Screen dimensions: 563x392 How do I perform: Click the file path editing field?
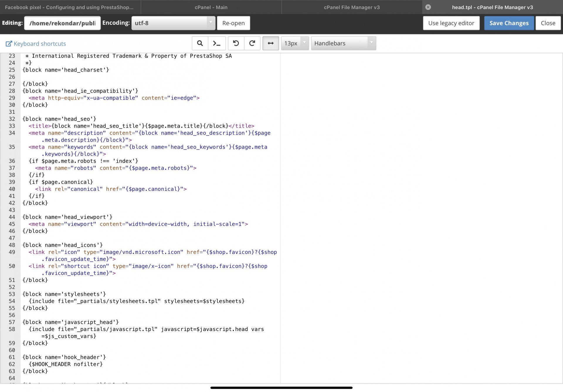point(62,23)
